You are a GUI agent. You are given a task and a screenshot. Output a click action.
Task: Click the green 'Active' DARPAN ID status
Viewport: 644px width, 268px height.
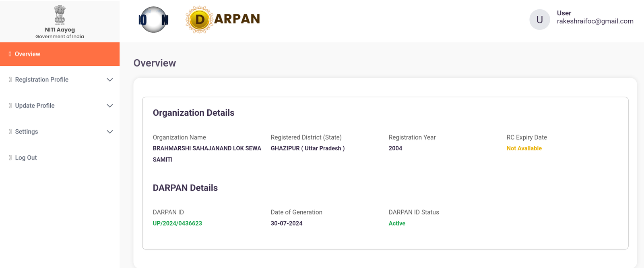click(396, 223)
